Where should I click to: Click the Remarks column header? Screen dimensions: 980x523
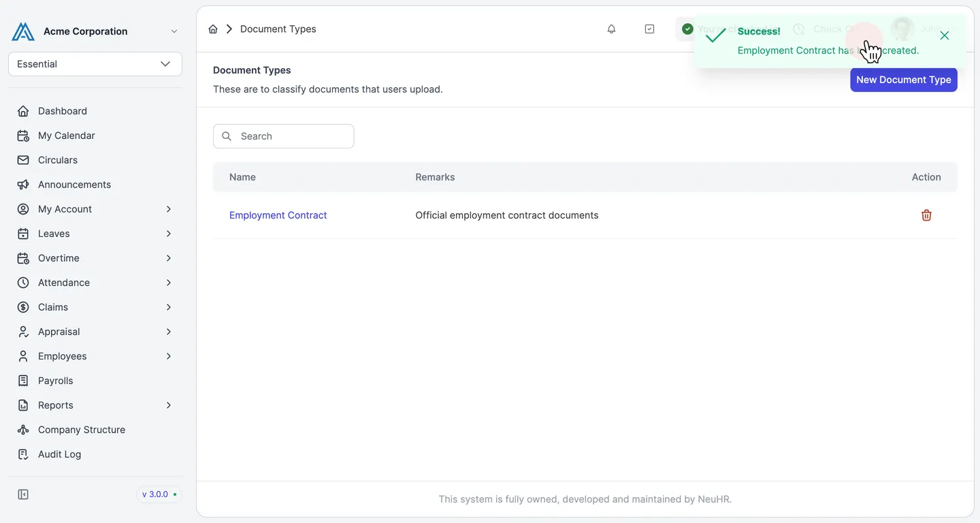pyautogui.click(x=435, y=177)
